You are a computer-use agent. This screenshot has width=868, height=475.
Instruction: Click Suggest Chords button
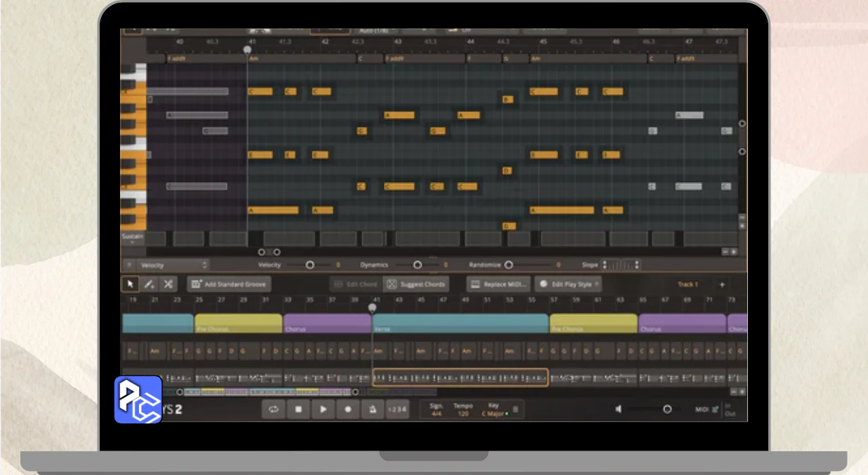[x=417, y=284]
